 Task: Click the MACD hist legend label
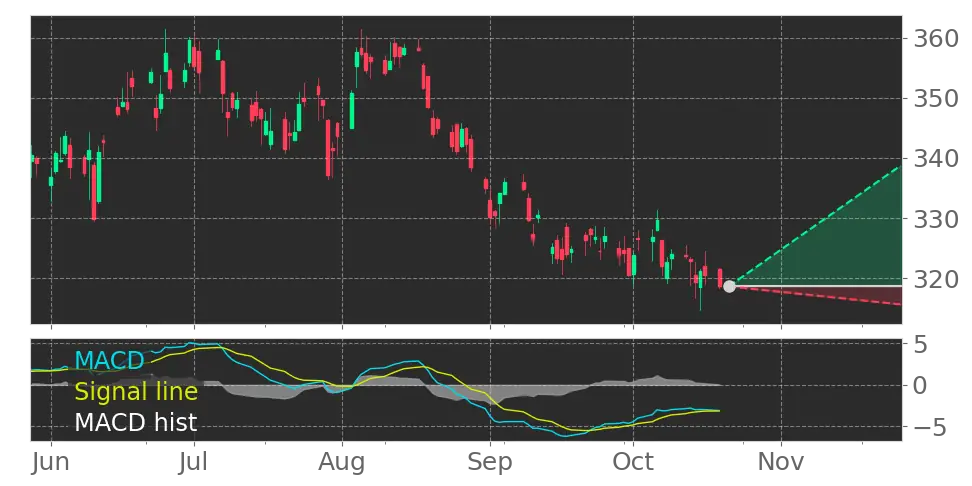136,423
